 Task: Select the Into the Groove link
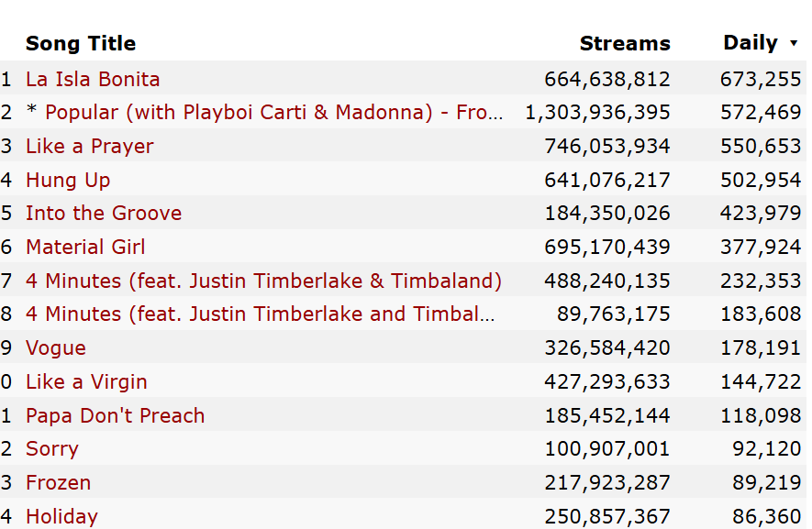click(104, 214)
